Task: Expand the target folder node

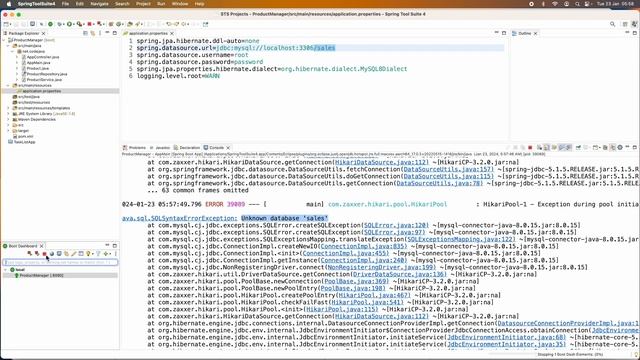Action: tap(8, 131)
